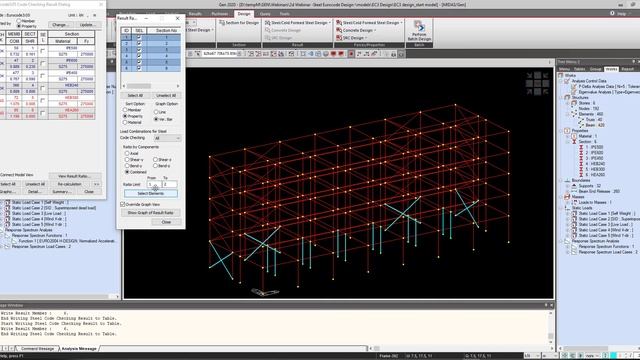Screen dimensions: 640x360
Task: Click the Loads to Masses icon
Action: point(574,202)
